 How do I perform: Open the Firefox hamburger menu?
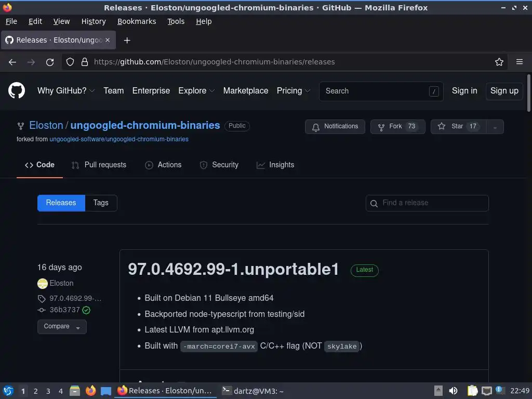point(520,62)
